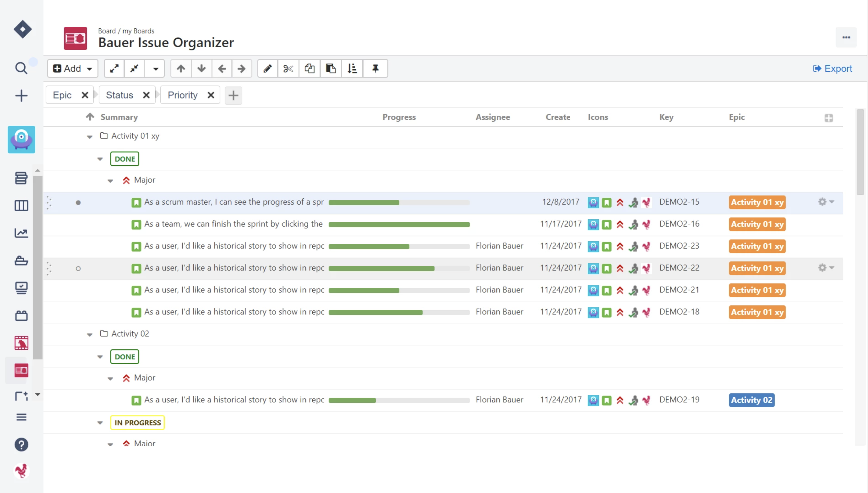The height and width of the screenshot is (493, 868).
Task: Click the progress bar of DEMO2-16
Action: click(x=399, y=224)
